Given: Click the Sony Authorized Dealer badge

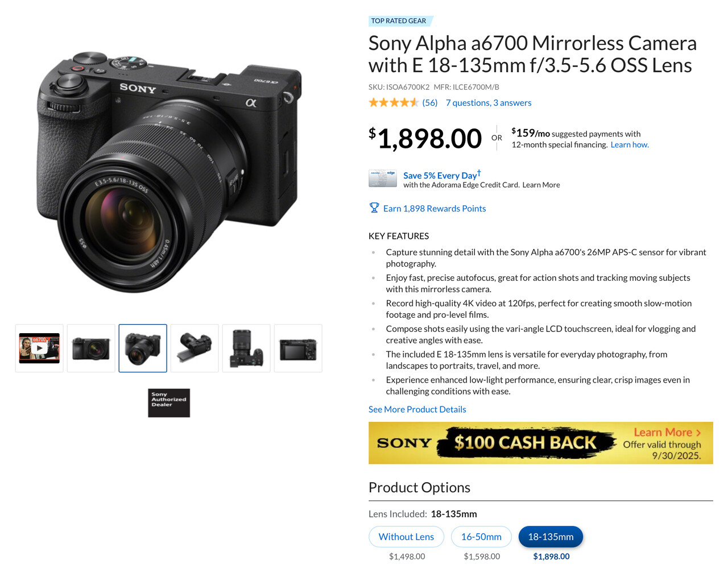Looking at the screenshot, I should click(x=169, y=403).
